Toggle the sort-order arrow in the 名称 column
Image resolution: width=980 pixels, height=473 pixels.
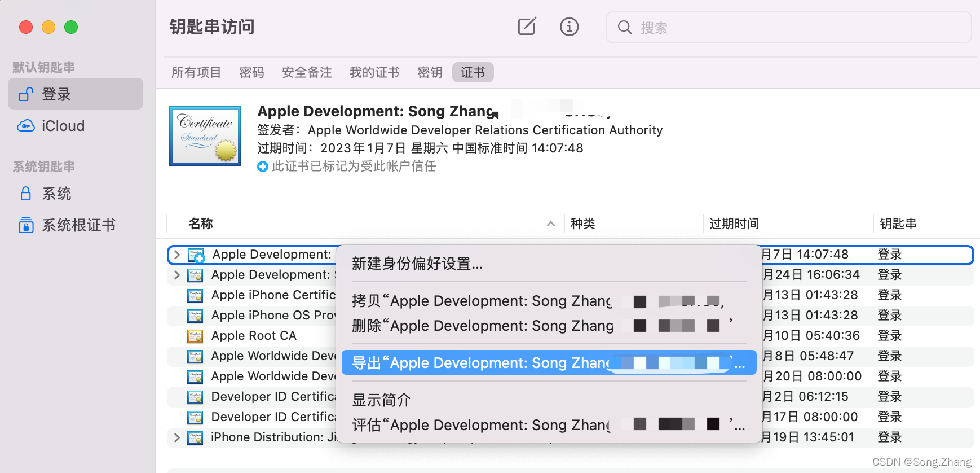click(x=551, y=224)
